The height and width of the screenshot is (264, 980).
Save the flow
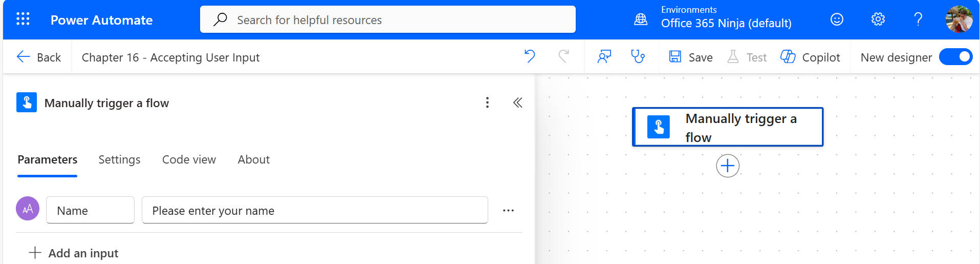point(690,57)
